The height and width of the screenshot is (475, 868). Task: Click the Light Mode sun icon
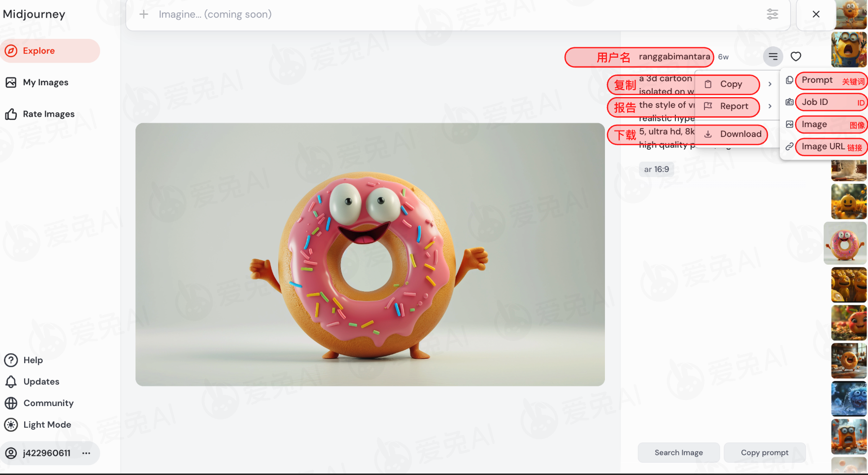(x=11, y=425)
